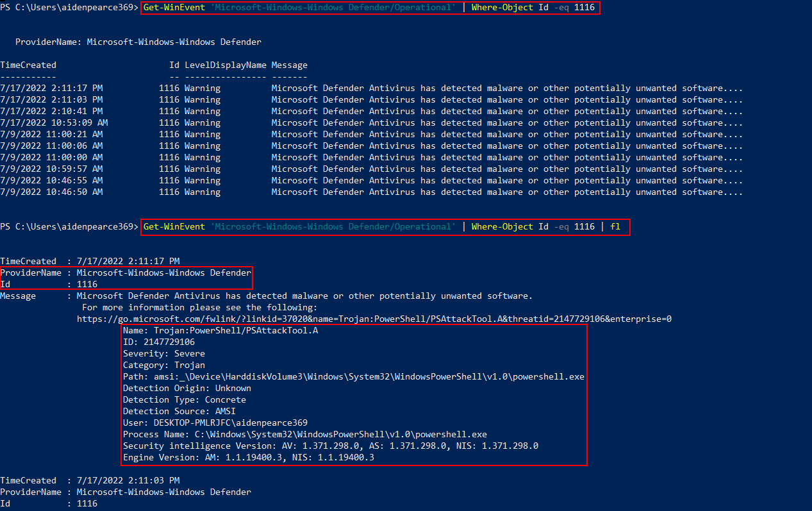This screenshot has height=511, width=812.
Task: Click the 'Process Name:' powershell.exe line
Action: pyautogui.click(x=305, y=435)
